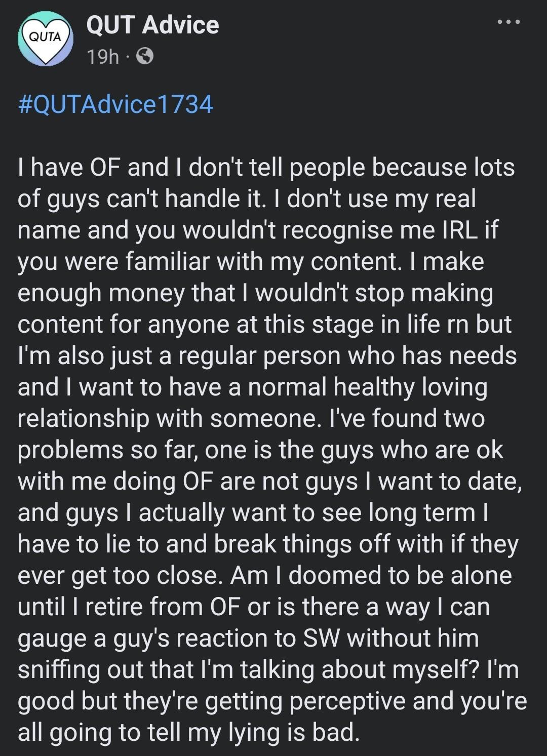Open the #QUTAdvice1734 hashtag
The width and height of the screenshot is (547, 756).
[x=115, y=105]
